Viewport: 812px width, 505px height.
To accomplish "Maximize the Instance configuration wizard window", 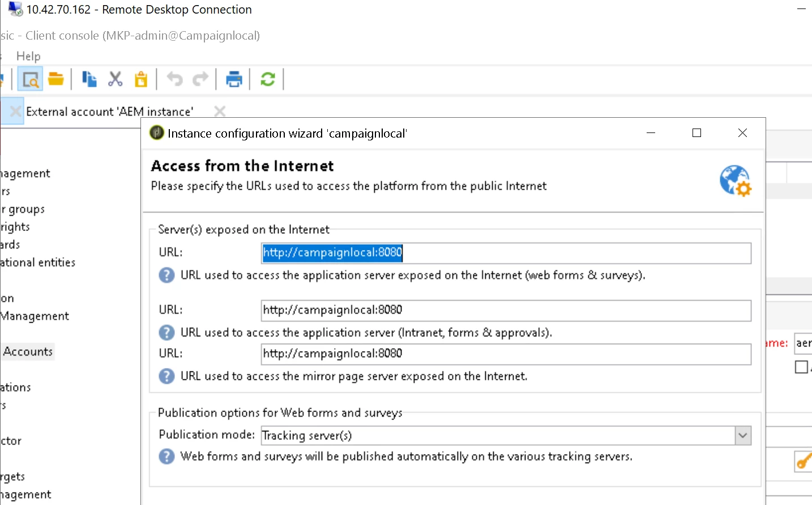I will coord(696,132).
